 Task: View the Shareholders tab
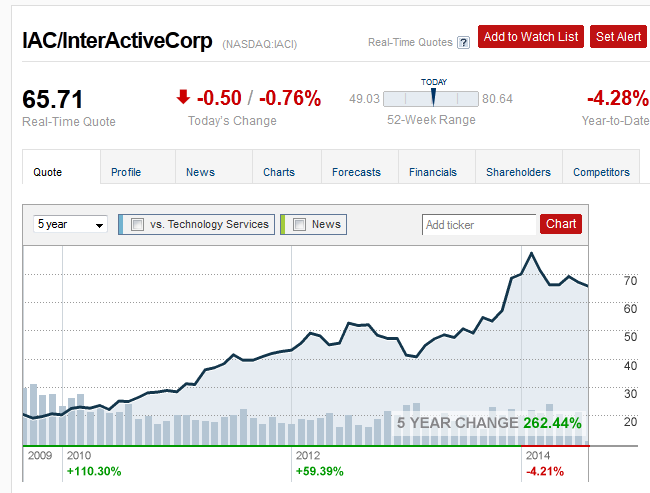(518, 172)
